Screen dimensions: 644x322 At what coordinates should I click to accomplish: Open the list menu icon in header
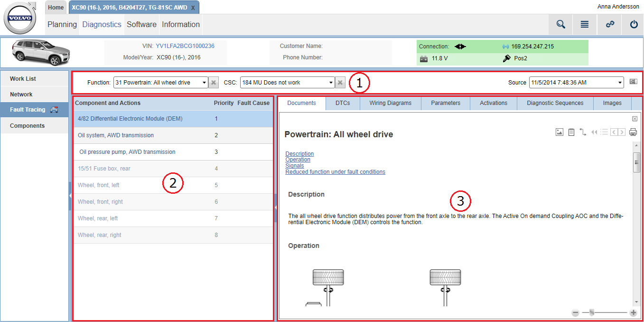585,25
